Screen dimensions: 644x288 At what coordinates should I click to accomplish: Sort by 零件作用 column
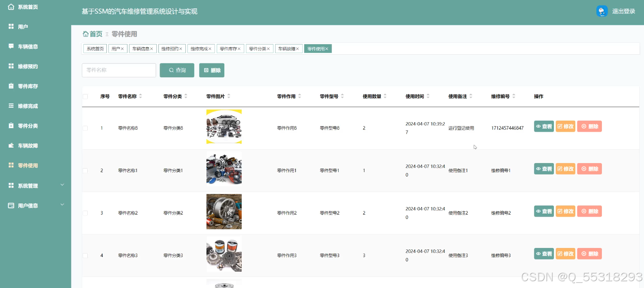pos(299,96)
